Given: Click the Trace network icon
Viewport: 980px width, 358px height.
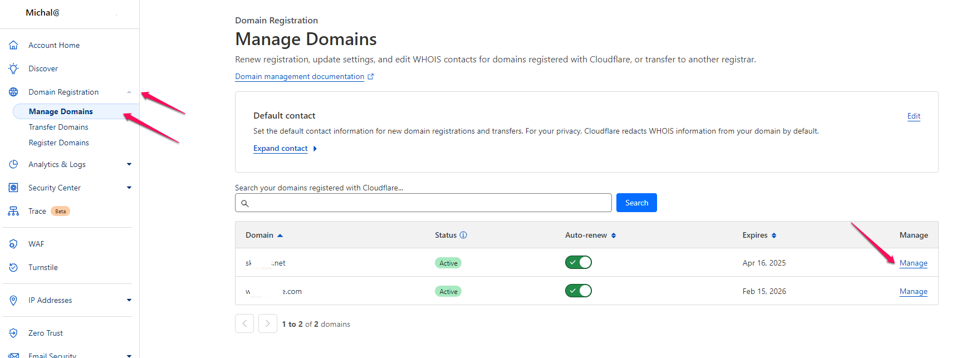Looking at the screenshot, I should tap(13, 211).
